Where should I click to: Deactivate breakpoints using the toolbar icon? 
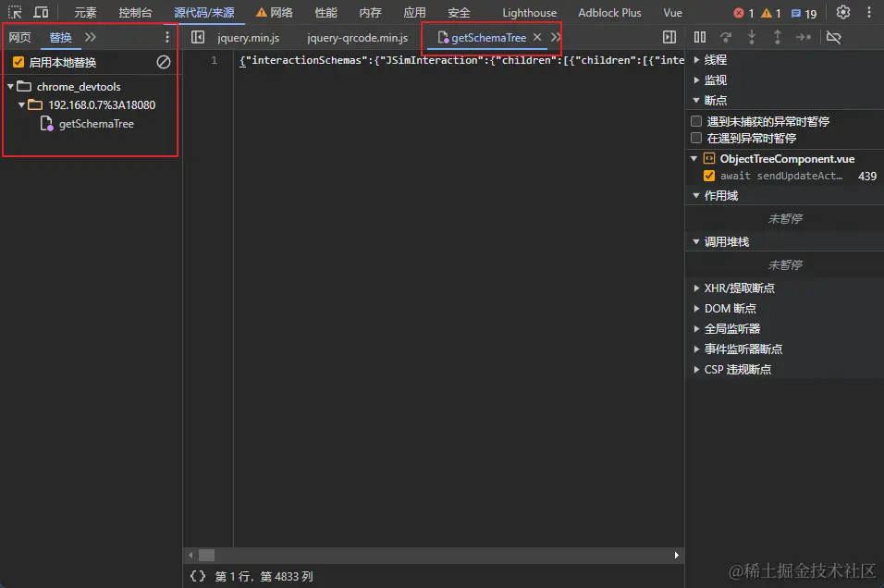pos(833,37)
